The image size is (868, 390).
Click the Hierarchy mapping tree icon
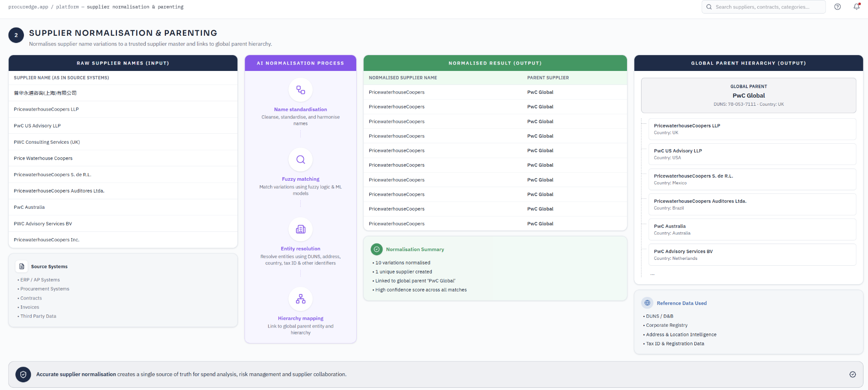[300, 299]
